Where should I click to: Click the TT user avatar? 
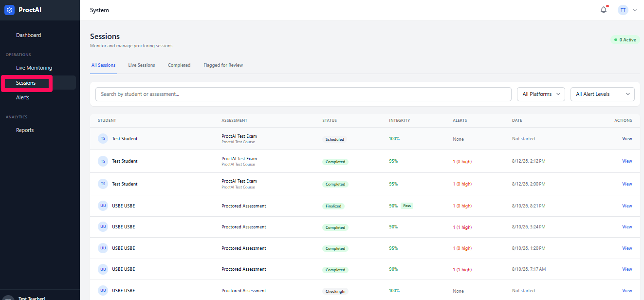click(623, 10)
